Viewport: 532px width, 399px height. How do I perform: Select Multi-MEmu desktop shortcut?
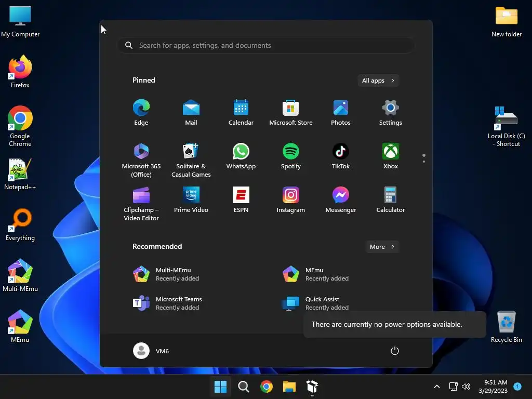coord(20,276)
